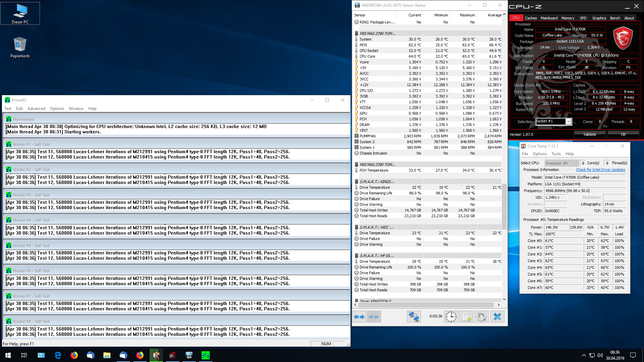Open the File menu in Core Temp
This screenshot has width=644, height=362.
tap(525, 154)
